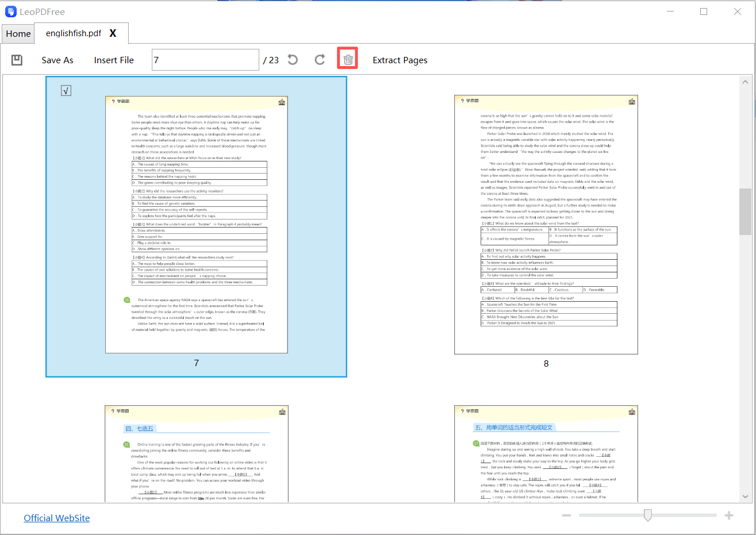
Task: Click the page number input field
Action: coord(205,59)
